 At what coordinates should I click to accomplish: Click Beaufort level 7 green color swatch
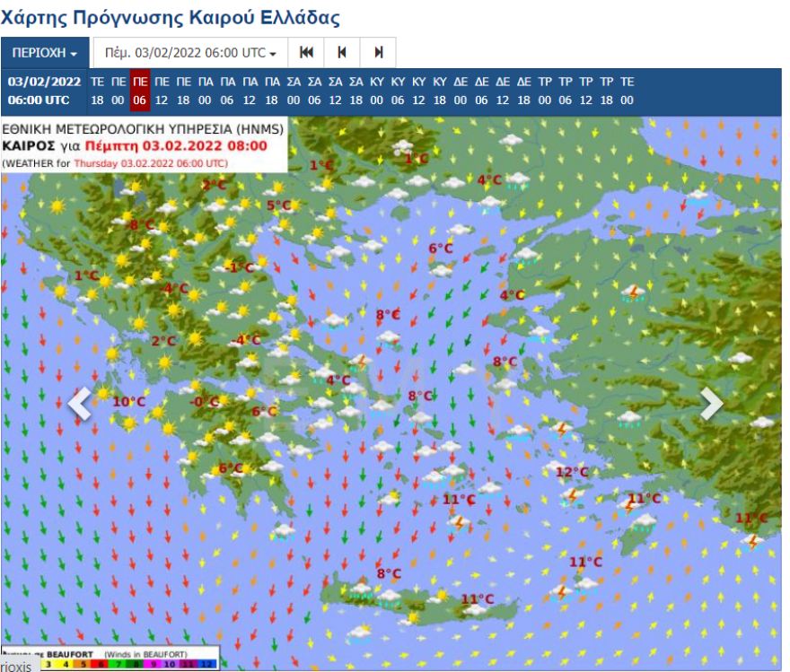pyautogui.click(x=118, y=666)
